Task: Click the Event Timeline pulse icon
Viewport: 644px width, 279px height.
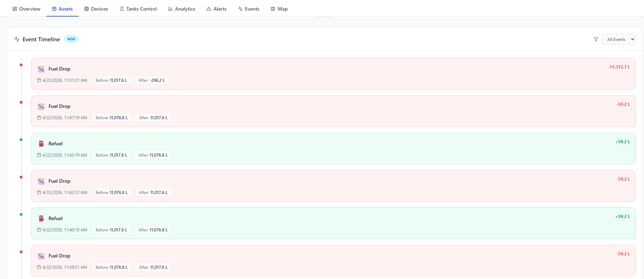Action: [x=17, y=39]
